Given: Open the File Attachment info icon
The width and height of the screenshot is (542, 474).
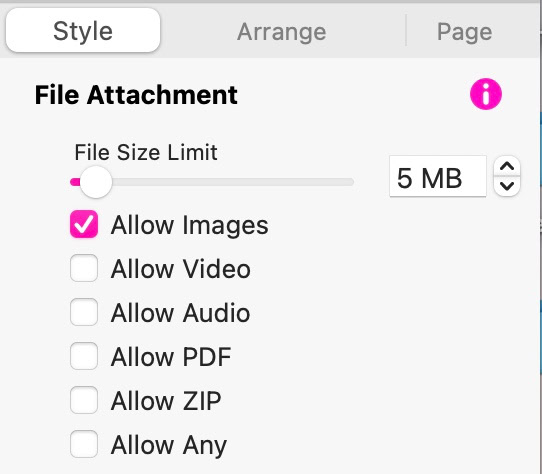Looking at the screenshot, I should (x=486, y=94).
